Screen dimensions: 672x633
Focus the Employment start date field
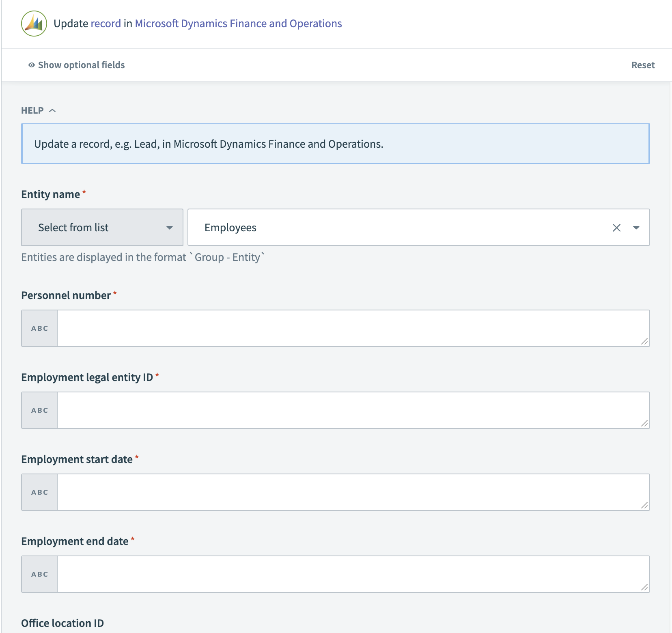(x=349, y=492)
